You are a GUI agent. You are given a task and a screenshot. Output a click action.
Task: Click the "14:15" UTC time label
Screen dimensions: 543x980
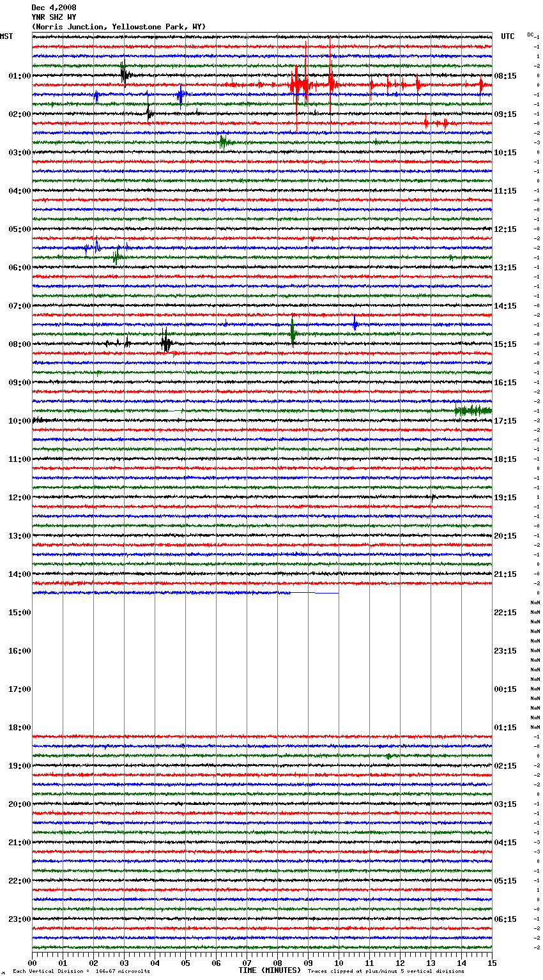coord(505,306)
